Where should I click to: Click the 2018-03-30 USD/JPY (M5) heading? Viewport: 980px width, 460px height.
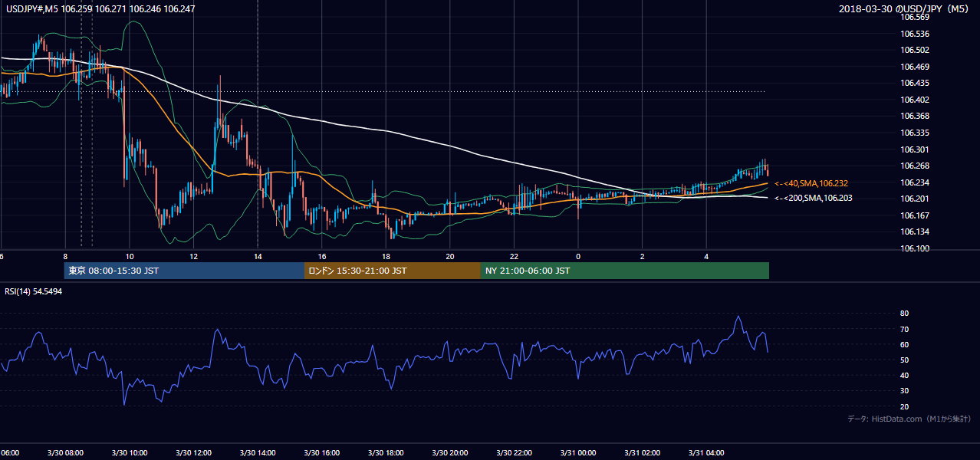[905, 9]
